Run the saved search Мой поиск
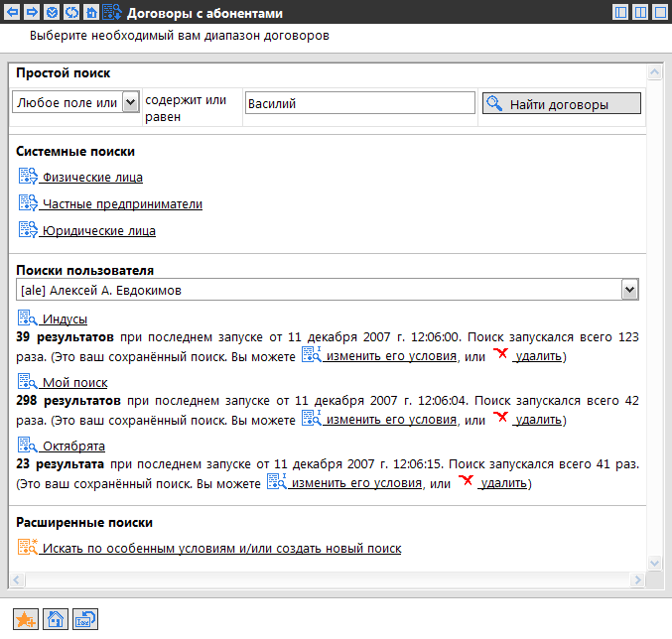672x639 pixels. point(74,383)
